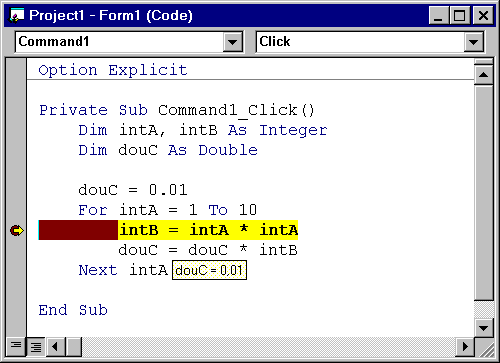Click highlighted line intB = intA * intA
Viewport: 500px width, 363px height.
208,230
